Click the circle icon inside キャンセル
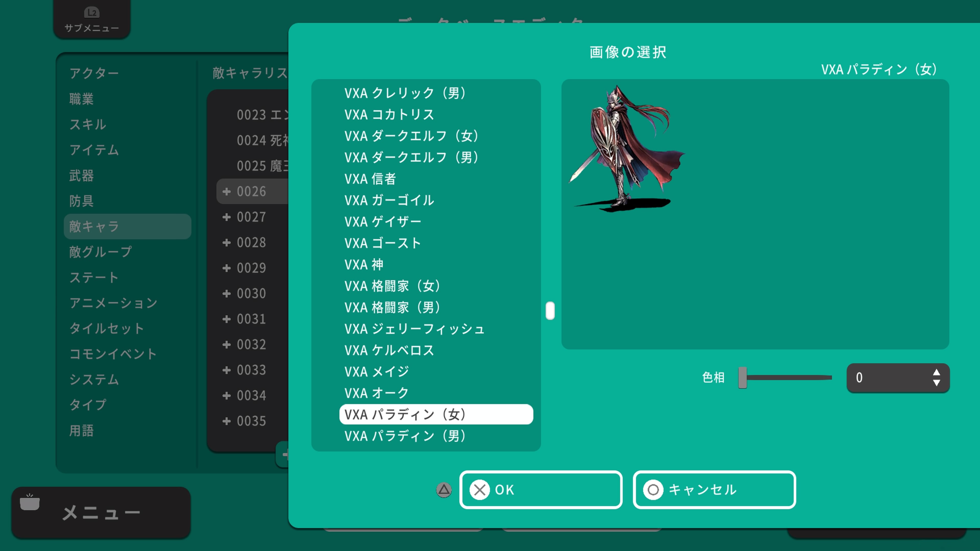 click(x=653, y=490)
